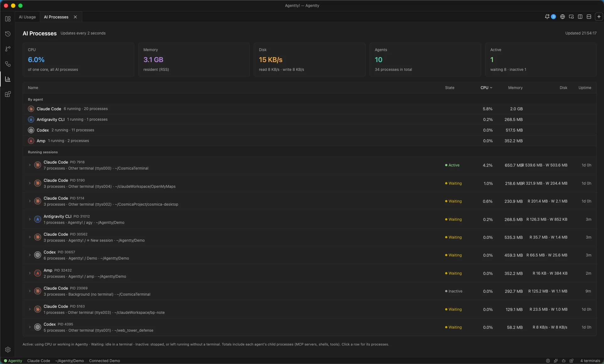Click Claude Code 2.0 GB memory value
This screenshot has width=604, height=364.
tap(516, 109)
